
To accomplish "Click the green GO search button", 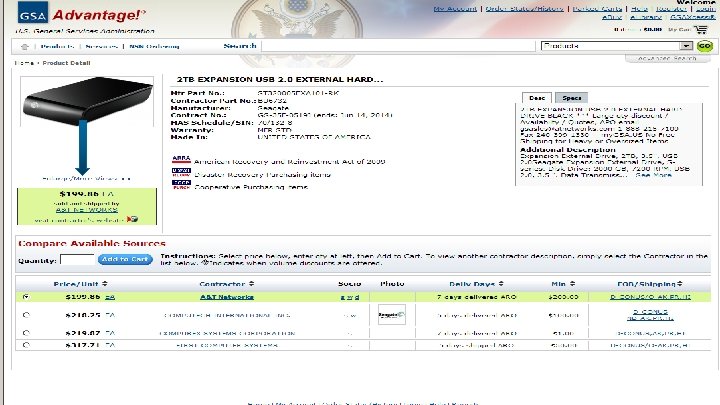I will 704,46.
